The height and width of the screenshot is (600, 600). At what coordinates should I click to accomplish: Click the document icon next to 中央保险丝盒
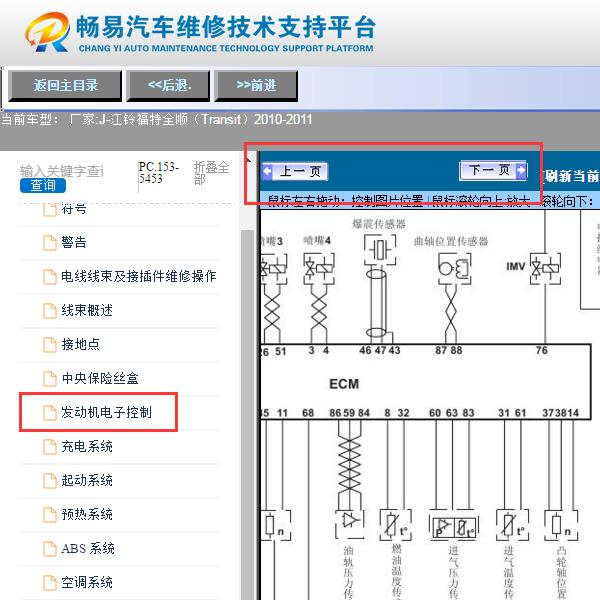click(50, 379)
